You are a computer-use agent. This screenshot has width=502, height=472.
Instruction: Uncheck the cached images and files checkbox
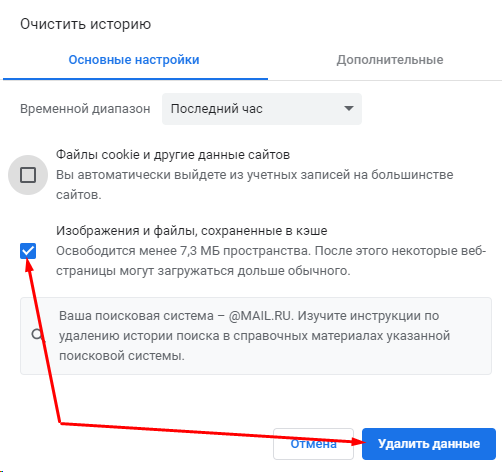pyautogui.click(x=28, y=251)
